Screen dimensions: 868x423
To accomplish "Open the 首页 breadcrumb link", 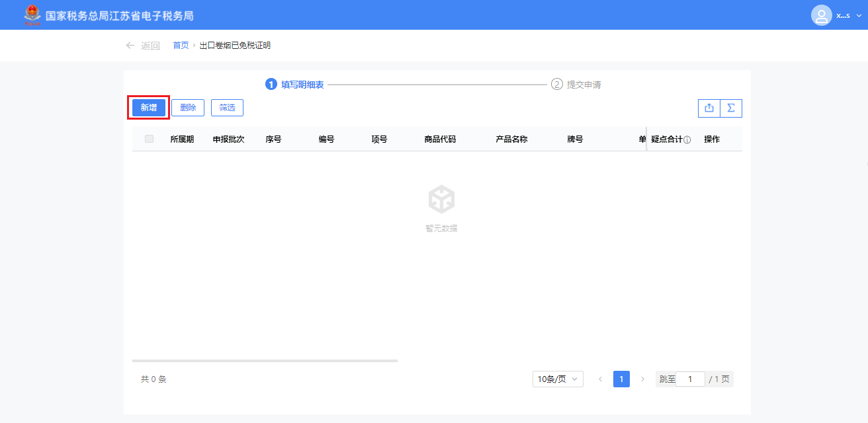I will [181, 46].
